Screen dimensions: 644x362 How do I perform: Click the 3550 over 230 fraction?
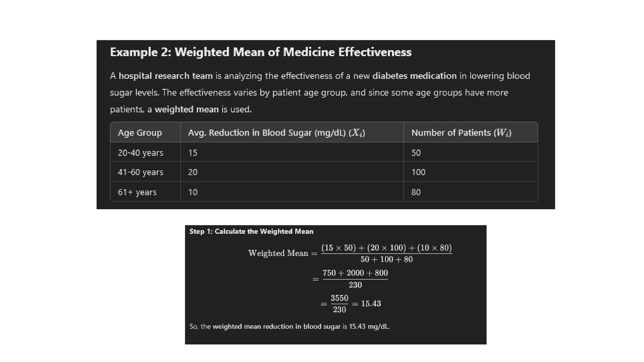[339, 304]
